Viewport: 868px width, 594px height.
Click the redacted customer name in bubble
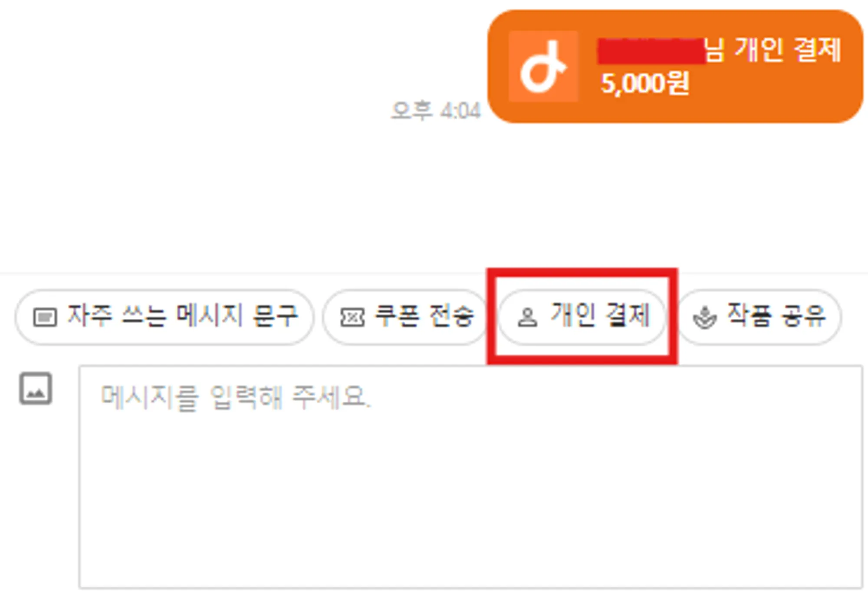[651, 51]
